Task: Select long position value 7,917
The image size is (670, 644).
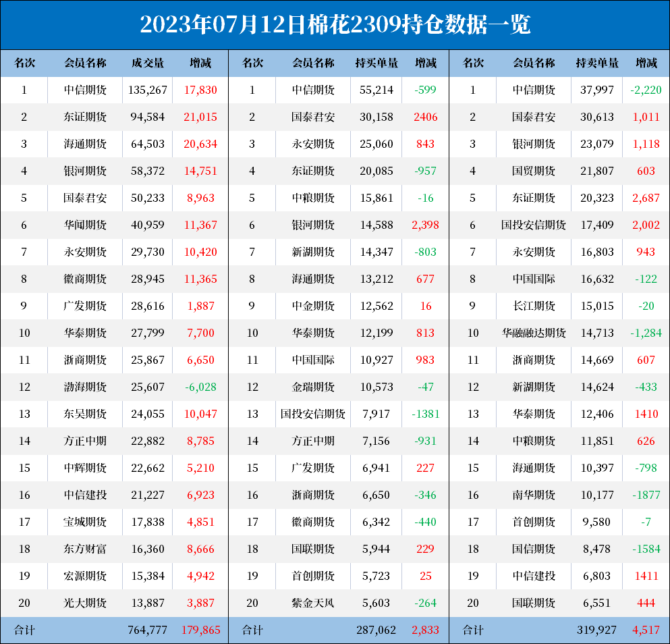Action: (376, 414)
